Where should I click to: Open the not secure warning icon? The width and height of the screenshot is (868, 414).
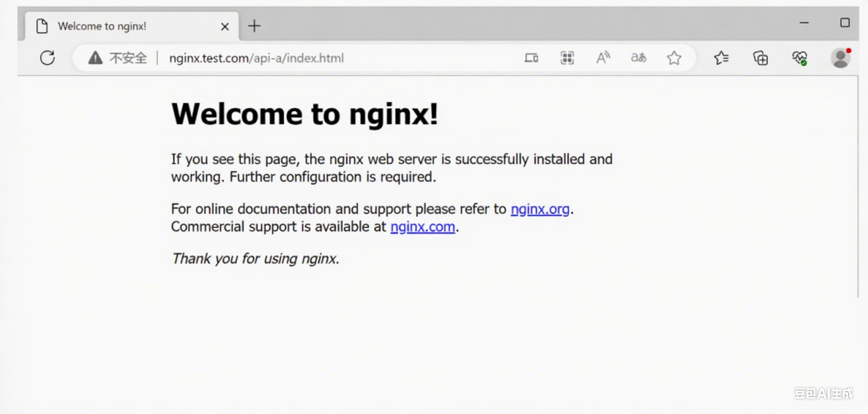(95, 58)
